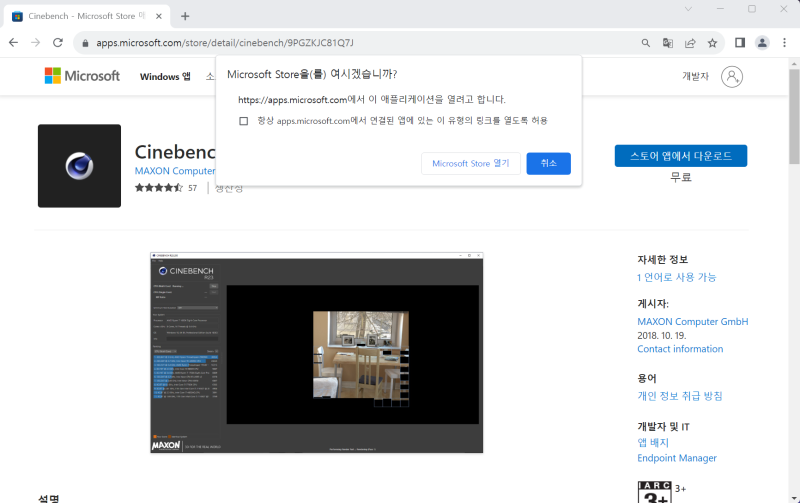Click the 스토어 앱에서 다운로드 button

point(681,156)
